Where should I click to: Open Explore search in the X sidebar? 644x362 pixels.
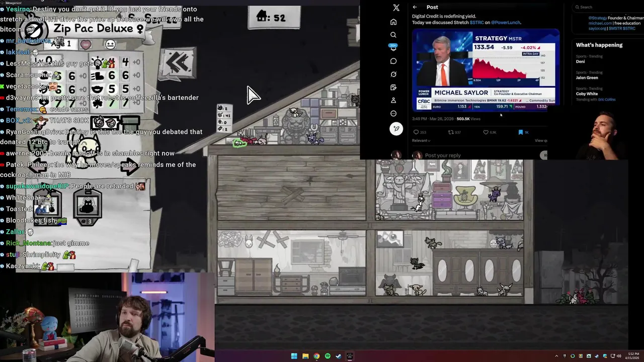(x=393, y=35)
